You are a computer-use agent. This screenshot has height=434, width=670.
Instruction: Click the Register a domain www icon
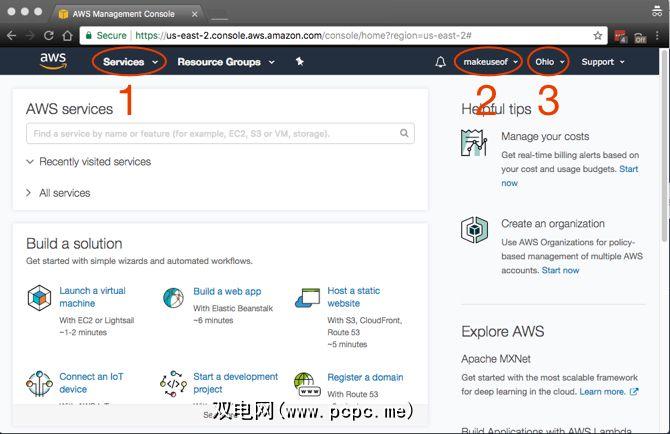tap(307, 384)
